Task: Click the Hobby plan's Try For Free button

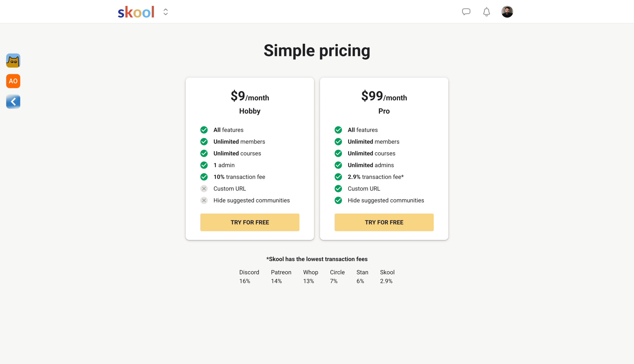Action: tap(249, 222)
